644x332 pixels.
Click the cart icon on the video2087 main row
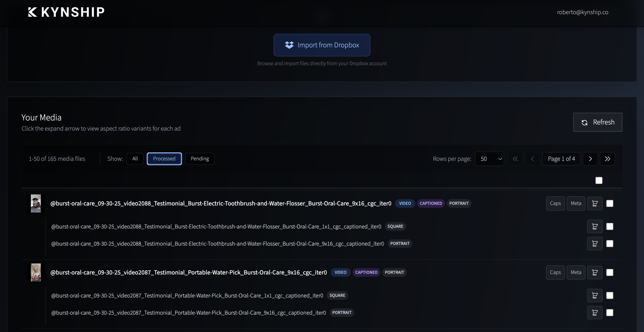(x=595, y=272)
